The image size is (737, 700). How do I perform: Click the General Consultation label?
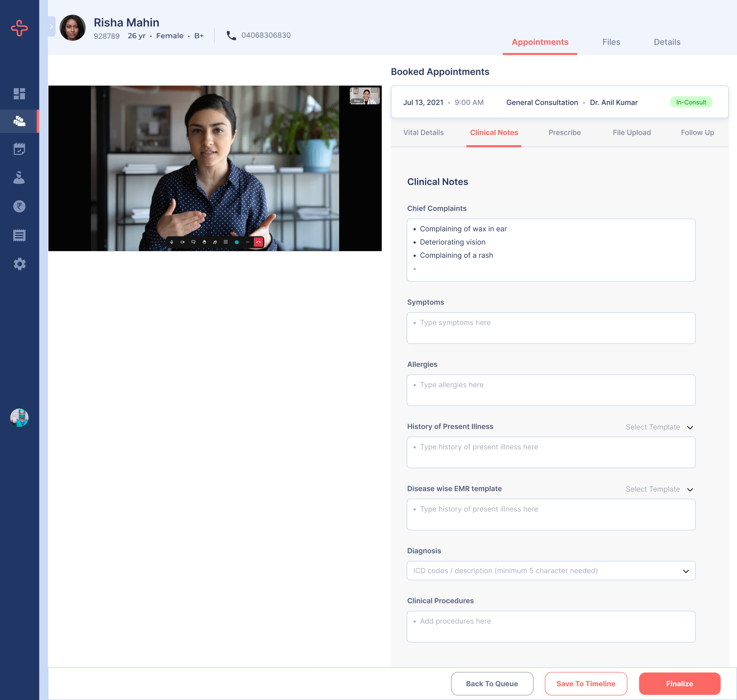click(542, 102)
